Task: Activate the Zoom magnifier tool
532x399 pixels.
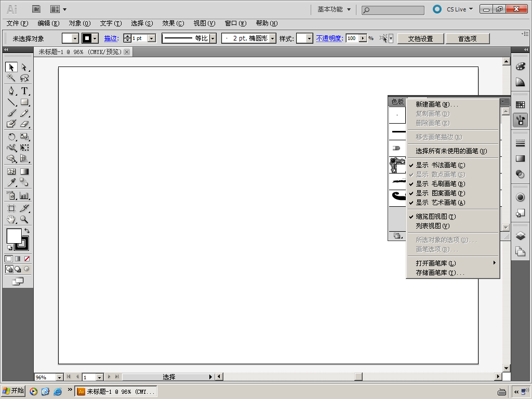Action: (x=24, y=219)
